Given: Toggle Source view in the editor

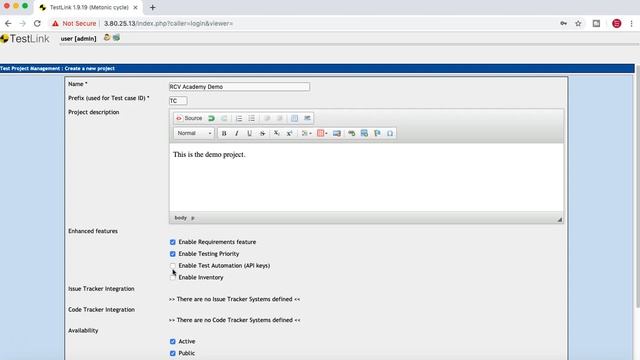Looking at the screenshot, I should tap(189, 118).
